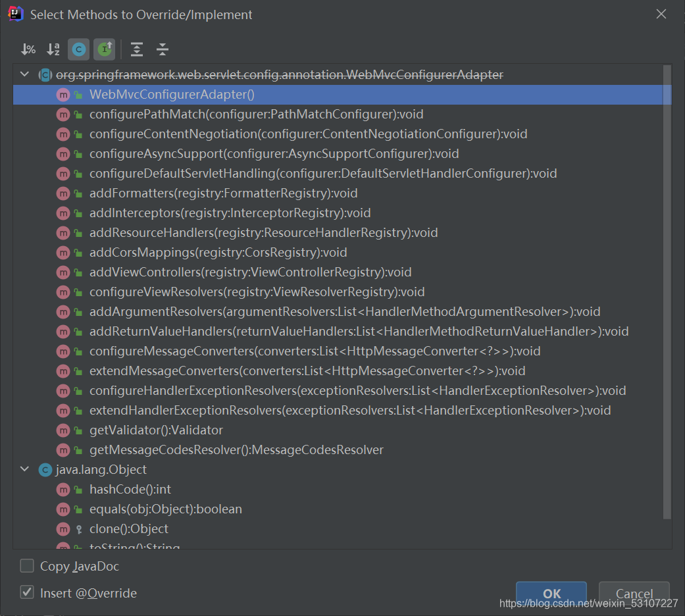Click public icon beside addViewControllers
685x616 pixels.
click(79, 272)
